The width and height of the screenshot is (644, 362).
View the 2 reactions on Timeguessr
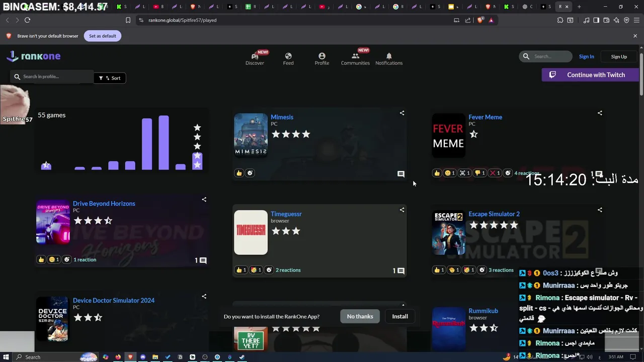[288, 270]
